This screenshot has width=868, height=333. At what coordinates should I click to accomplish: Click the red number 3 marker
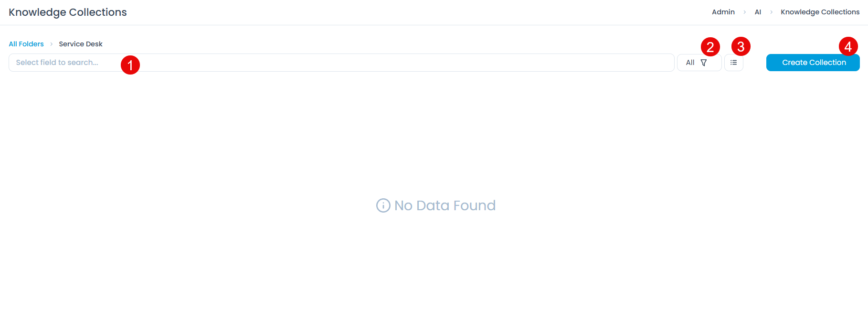pyautogui.click(x=741, y=47)
